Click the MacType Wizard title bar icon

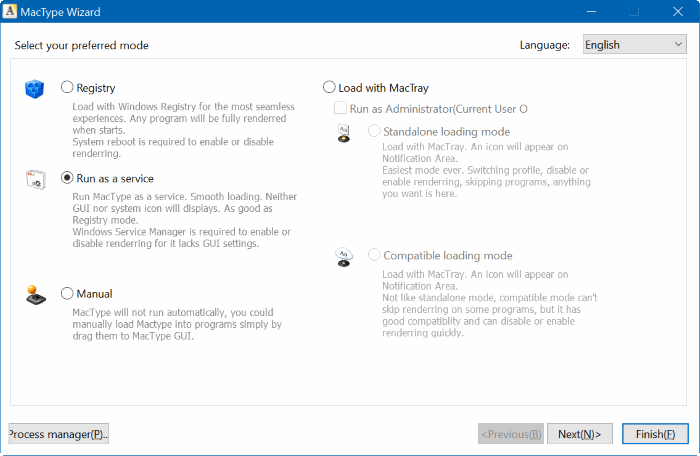click(9, 11)
